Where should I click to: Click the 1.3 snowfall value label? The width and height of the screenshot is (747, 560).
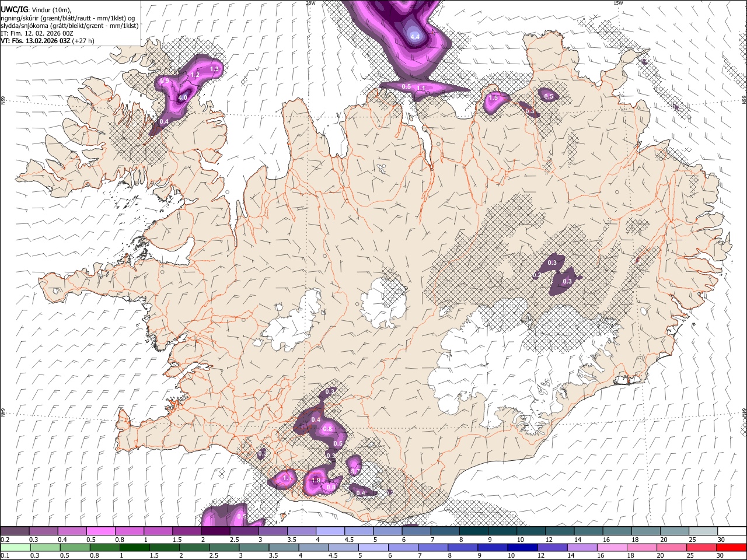click(214, 69)
